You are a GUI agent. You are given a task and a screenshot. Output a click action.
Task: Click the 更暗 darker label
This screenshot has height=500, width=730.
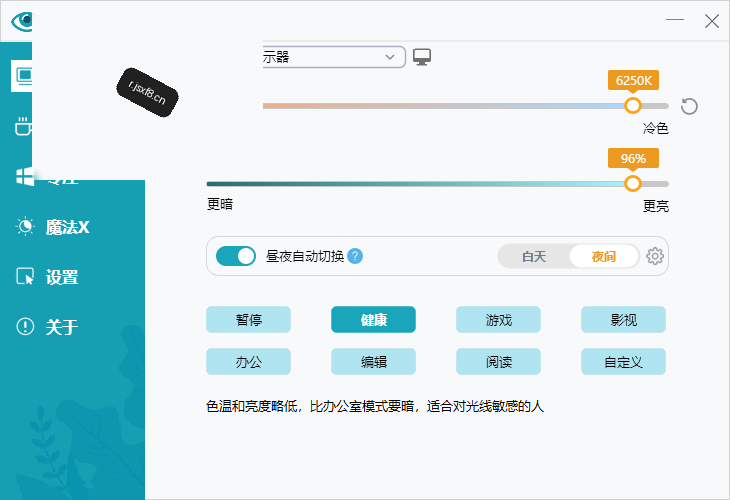pos(220,204)
